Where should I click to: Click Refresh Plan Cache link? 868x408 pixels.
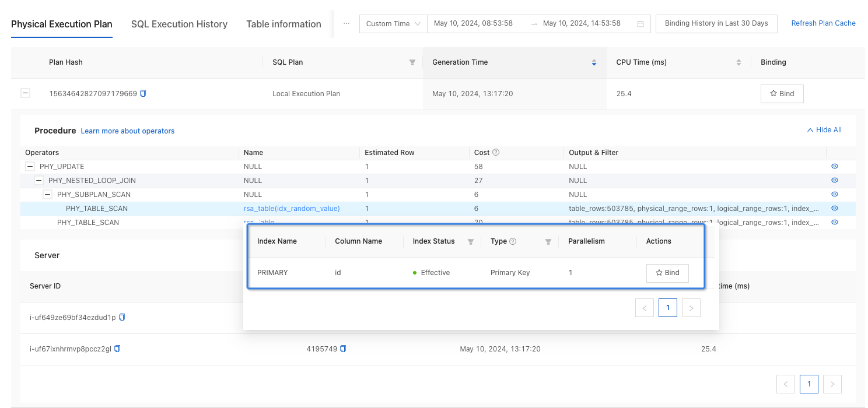tap(823, 23)
